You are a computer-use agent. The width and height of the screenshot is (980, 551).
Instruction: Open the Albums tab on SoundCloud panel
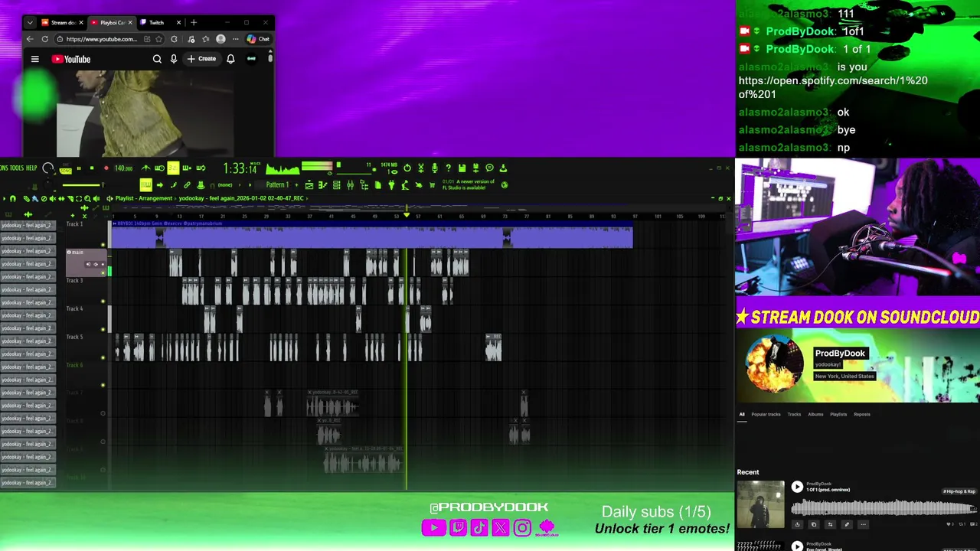(x=815, y=414)
